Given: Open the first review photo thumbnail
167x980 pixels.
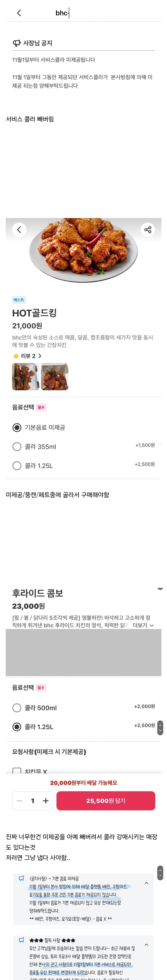Looking at the screenshot, I should click(26, 377).
